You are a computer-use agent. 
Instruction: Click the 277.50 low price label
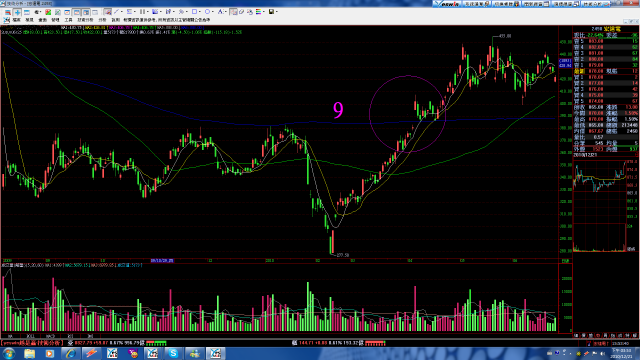[343, 255]
